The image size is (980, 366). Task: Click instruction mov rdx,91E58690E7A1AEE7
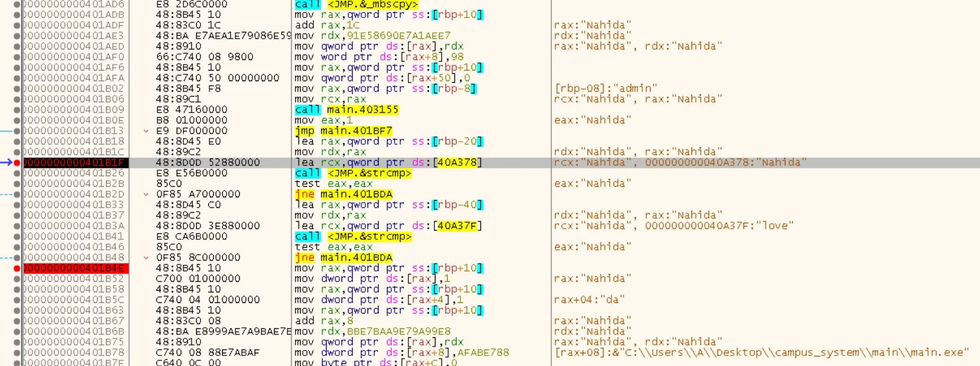coord(373,36)
